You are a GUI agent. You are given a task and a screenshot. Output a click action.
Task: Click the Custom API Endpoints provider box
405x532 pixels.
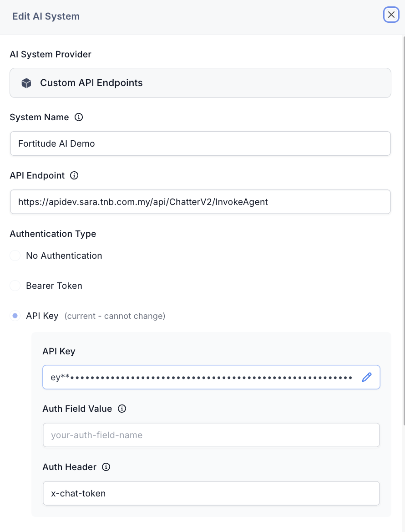point(200,83)
